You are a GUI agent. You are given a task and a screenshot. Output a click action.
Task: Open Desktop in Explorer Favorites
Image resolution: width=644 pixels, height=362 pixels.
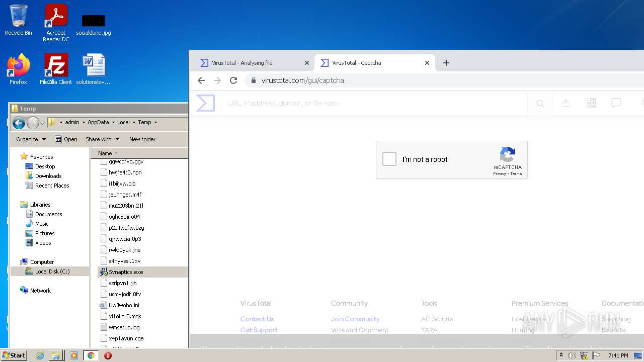45,166
